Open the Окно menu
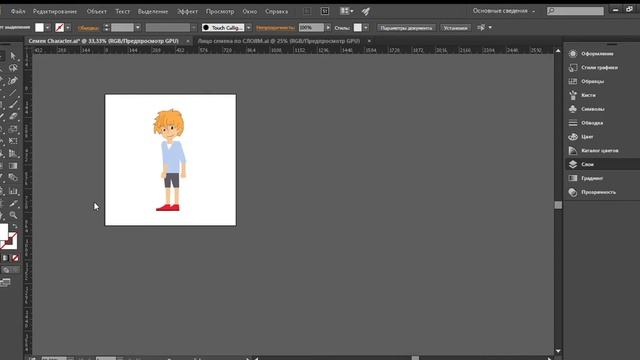Image resolution: width=640 pixels, height=360 pixels. coord(250,11)
